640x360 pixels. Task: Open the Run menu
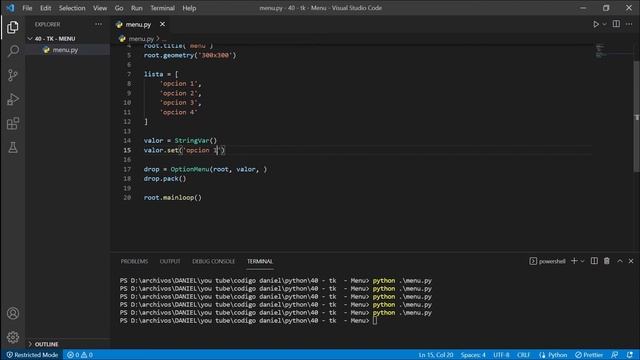137,8
